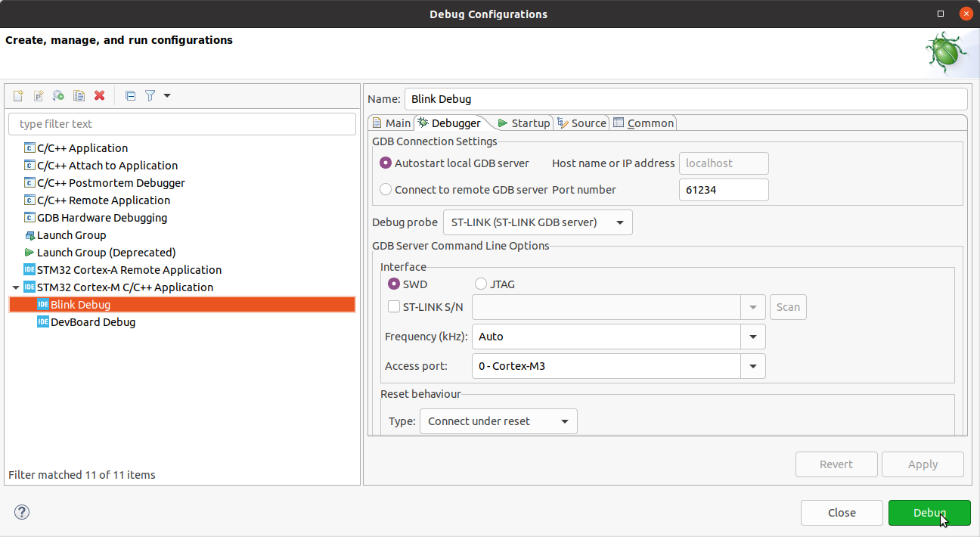The width and height of the screenshot is (980, 537).
Task: Select the SWD interface radio button
Action: click(394, 284)
